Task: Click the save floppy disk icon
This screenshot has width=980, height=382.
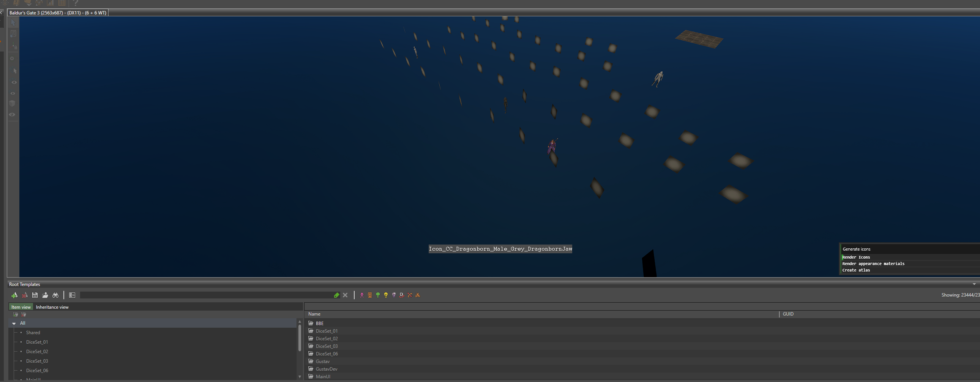Action: [35, 295]
